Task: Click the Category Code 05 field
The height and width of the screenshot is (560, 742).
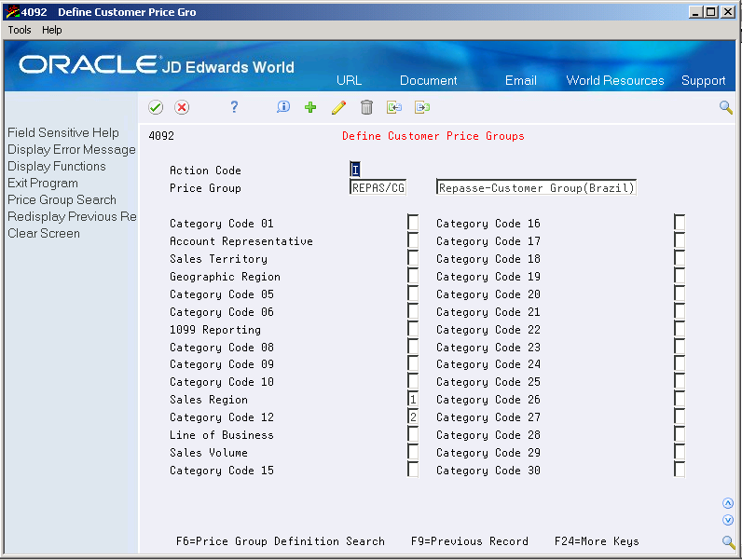Action: click(413, 294)
